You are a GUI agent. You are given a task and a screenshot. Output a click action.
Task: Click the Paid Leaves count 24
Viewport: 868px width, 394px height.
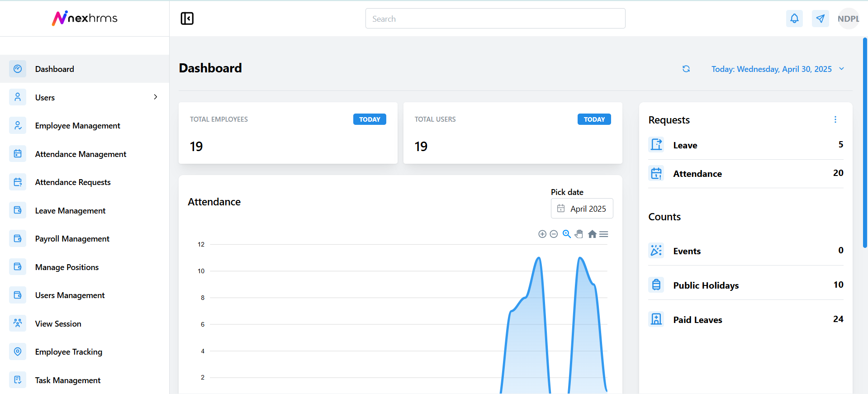pyautogui.click(x=838, y=319)
